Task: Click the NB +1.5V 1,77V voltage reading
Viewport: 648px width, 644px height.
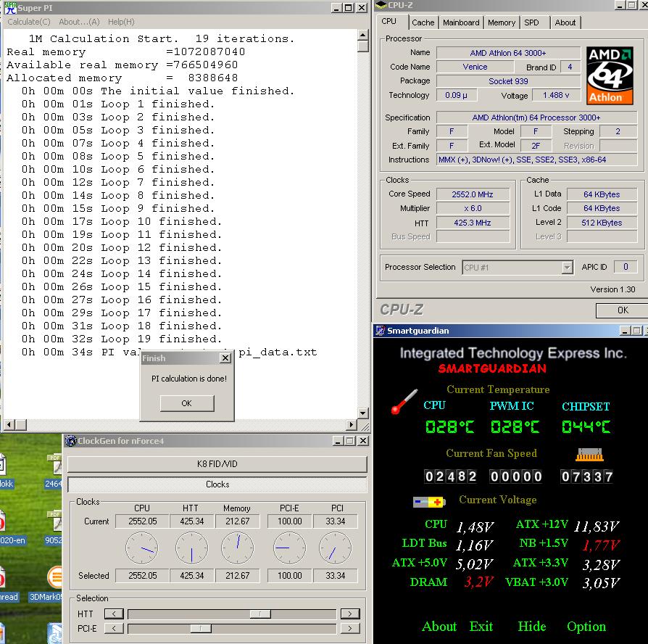Action: click(601, 545)
